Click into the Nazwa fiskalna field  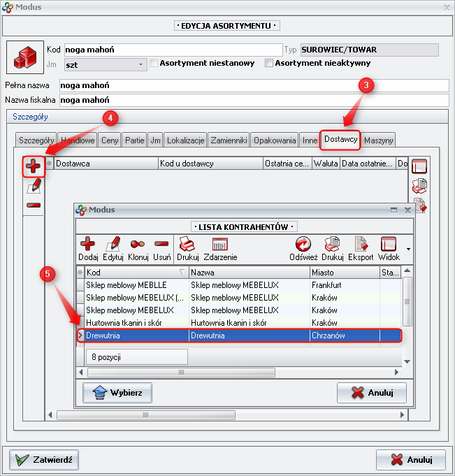click(x=254, y=100)
